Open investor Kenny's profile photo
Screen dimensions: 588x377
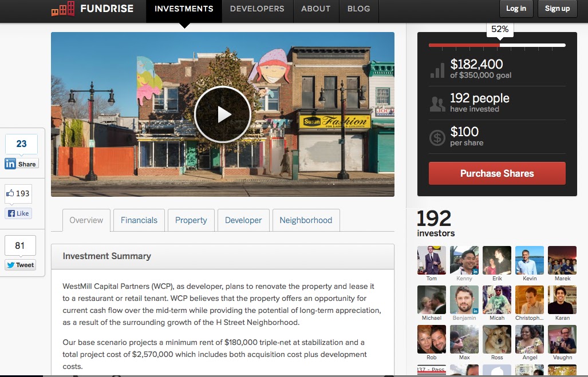[464, 260]
